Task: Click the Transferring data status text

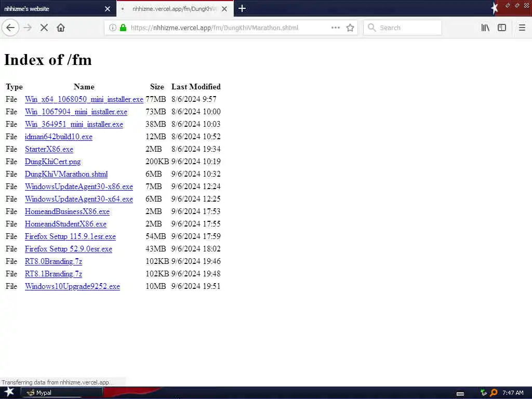Action: (x=57, y=382)
